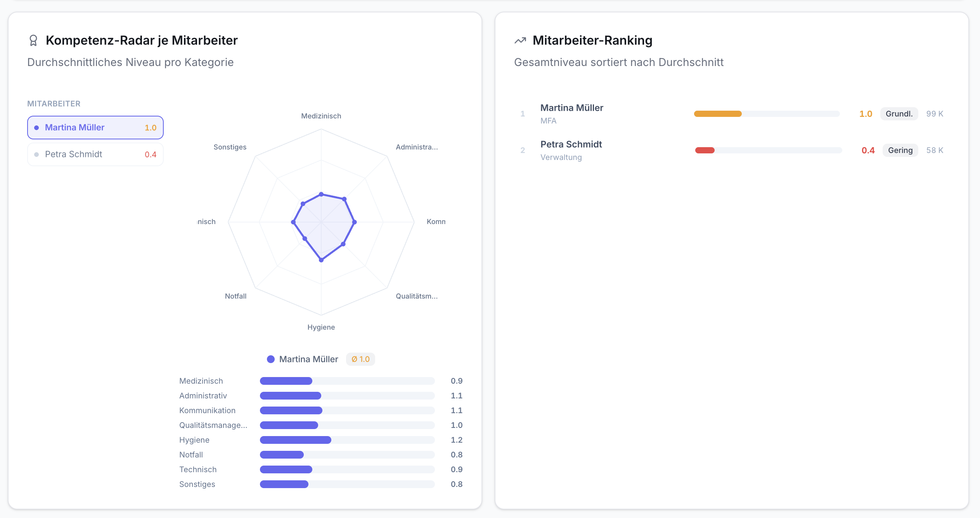
Task: Click the Medizinisch radar axis label
Action: click(x=321, y=116)
